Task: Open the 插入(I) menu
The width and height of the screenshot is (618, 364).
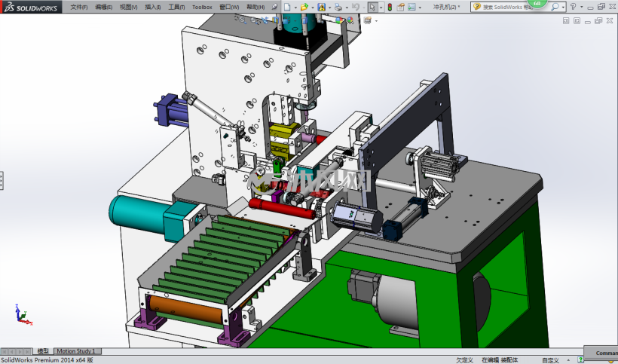Action: (152, 7)
